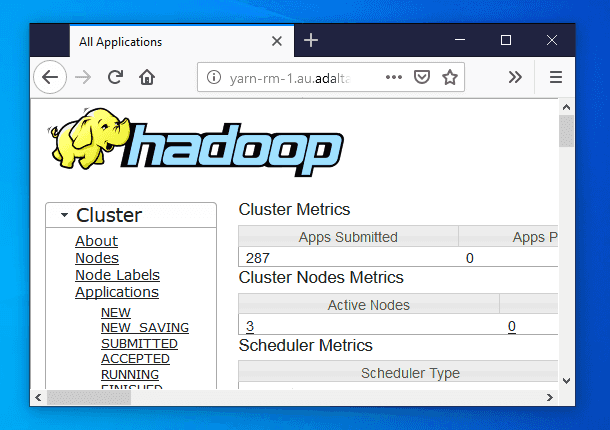Open the Node Labels link
Viewport: 610px width, 430px height.
(117, 275)
